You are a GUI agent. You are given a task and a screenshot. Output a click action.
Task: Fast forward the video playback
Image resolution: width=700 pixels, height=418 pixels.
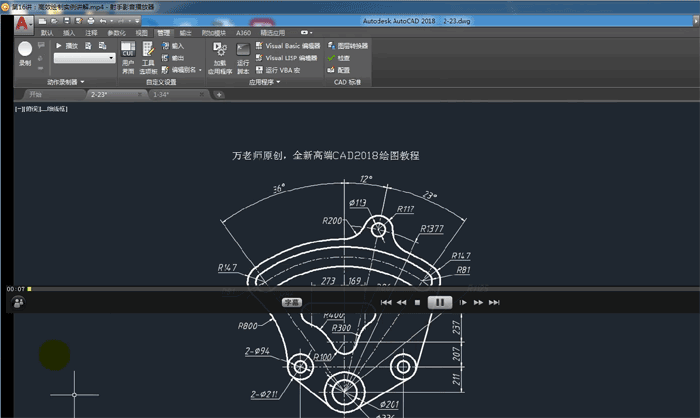coord(478,302)
